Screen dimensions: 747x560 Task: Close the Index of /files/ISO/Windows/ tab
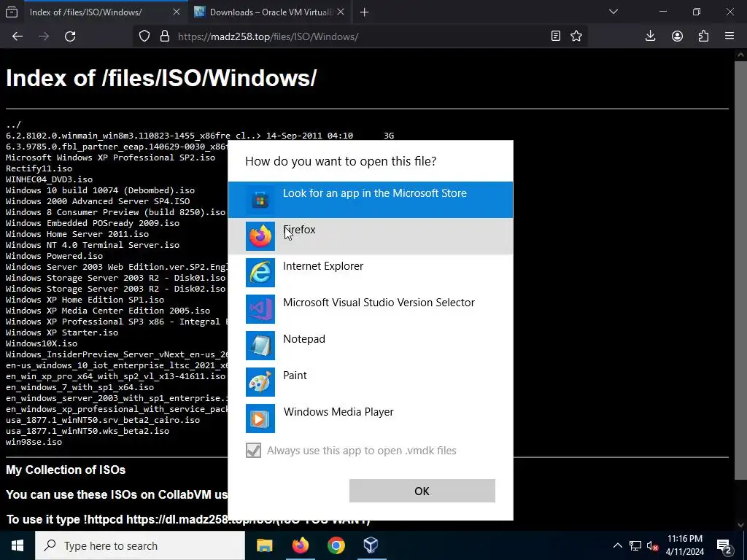click(177, 12)
